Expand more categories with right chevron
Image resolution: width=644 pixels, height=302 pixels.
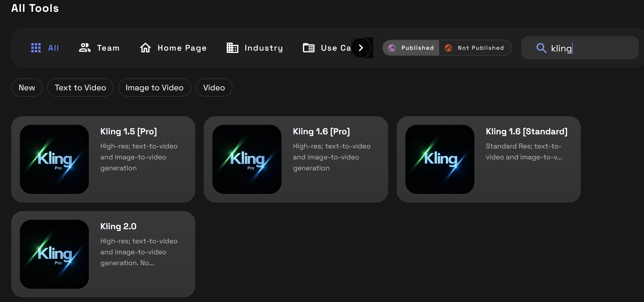coord(361,48)
